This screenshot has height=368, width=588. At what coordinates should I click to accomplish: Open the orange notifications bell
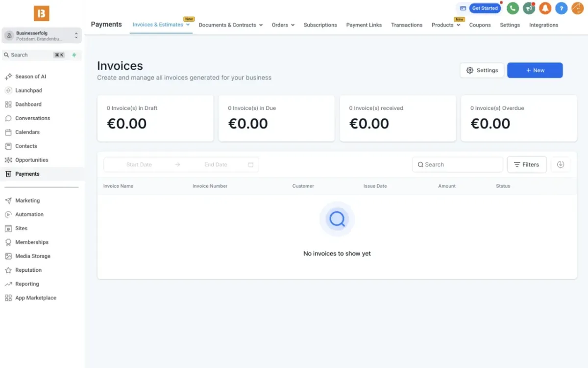tap(545, 8)
